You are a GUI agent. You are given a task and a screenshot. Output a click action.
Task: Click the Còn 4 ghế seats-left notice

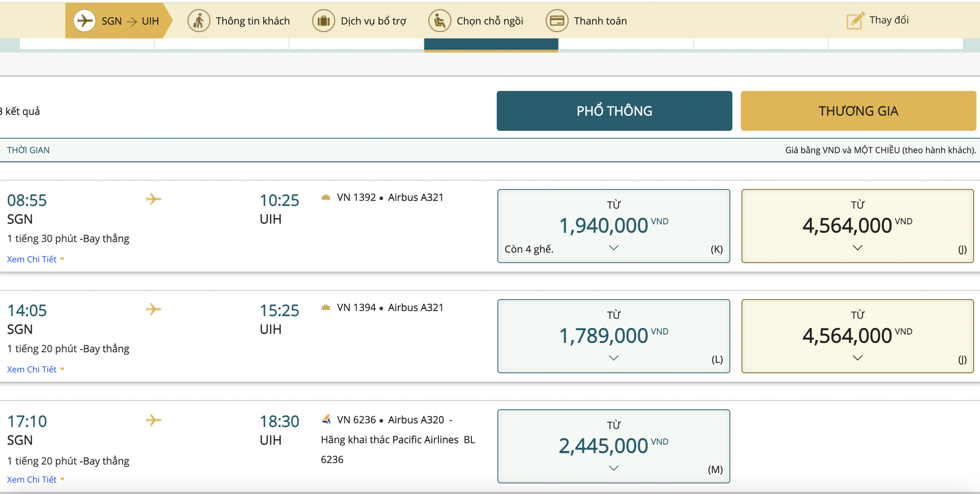(x=529, y=249)
